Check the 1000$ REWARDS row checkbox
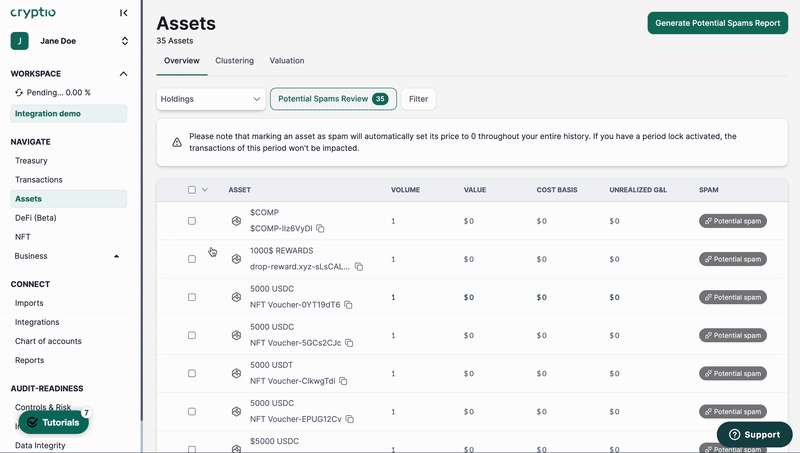Screen dimensions: 800x453 pyautogui.click(x=192, y=259)
